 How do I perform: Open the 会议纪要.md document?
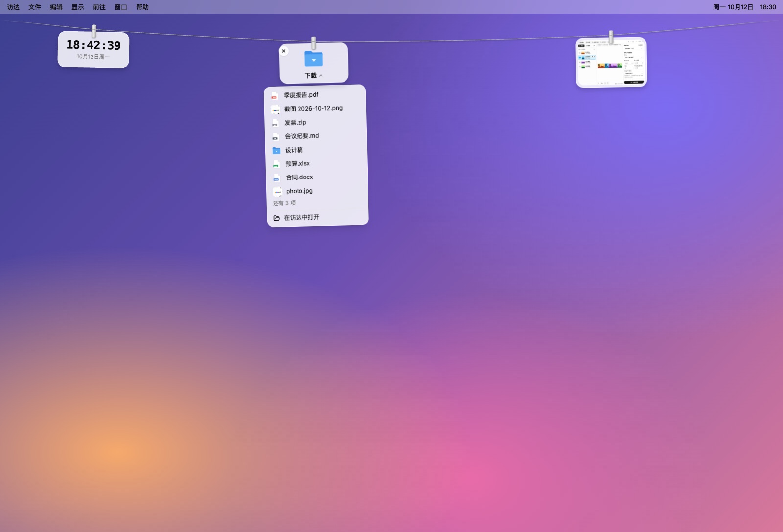tap(317, 136)
